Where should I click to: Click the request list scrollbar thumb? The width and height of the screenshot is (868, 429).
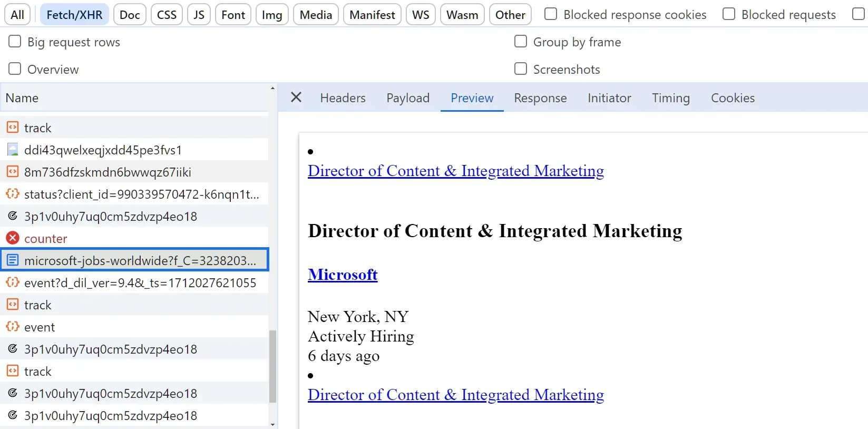pyautogui.click(x=272, y=366)
